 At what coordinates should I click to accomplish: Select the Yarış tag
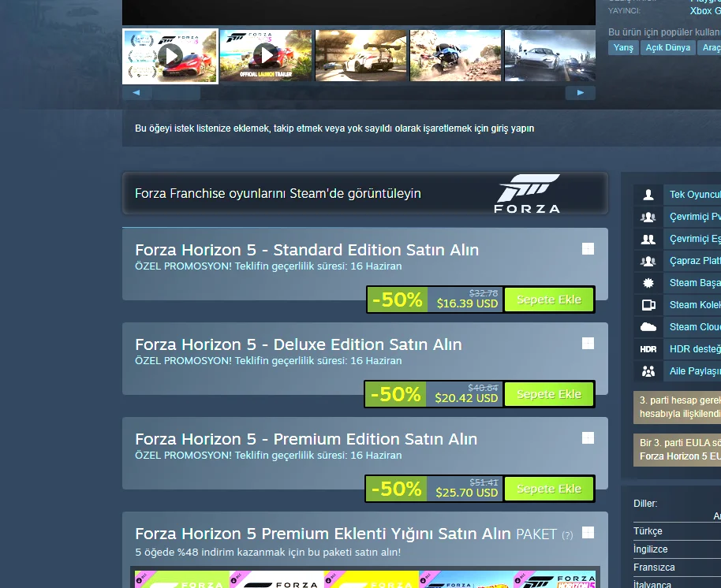coord(623,47)
